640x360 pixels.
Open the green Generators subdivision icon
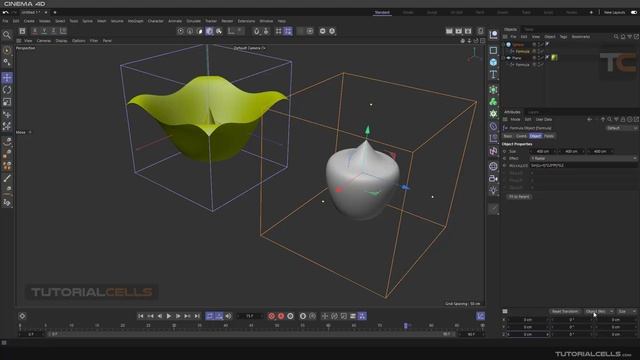click(x=493, y=90)
